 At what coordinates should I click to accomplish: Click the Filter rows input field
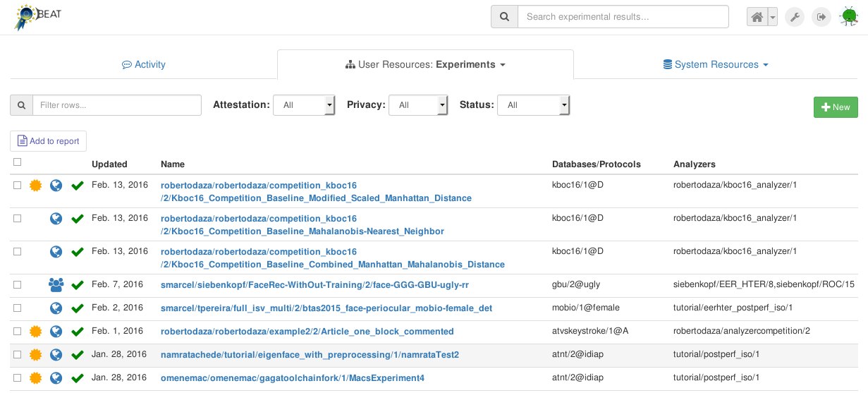(x=117, y=105)
